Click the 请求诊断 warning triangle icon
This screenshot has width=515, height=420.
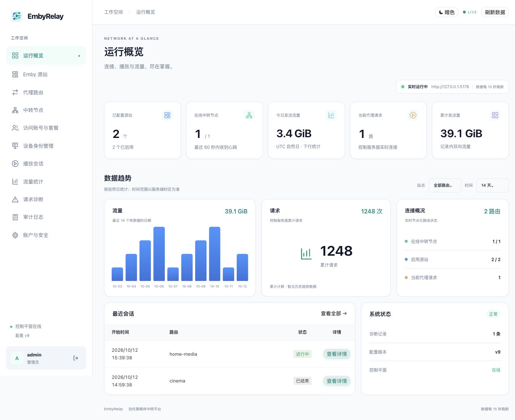pos(15,199)
